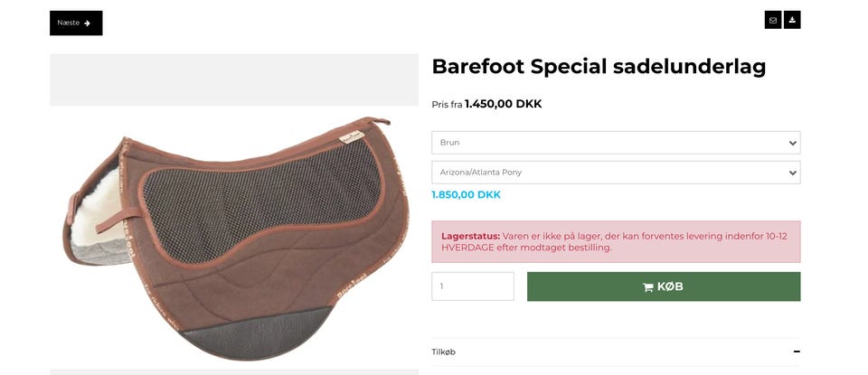Click the shopping cart icon on KØB
Screen dimensions: 868x375
(x=647, y=287)
